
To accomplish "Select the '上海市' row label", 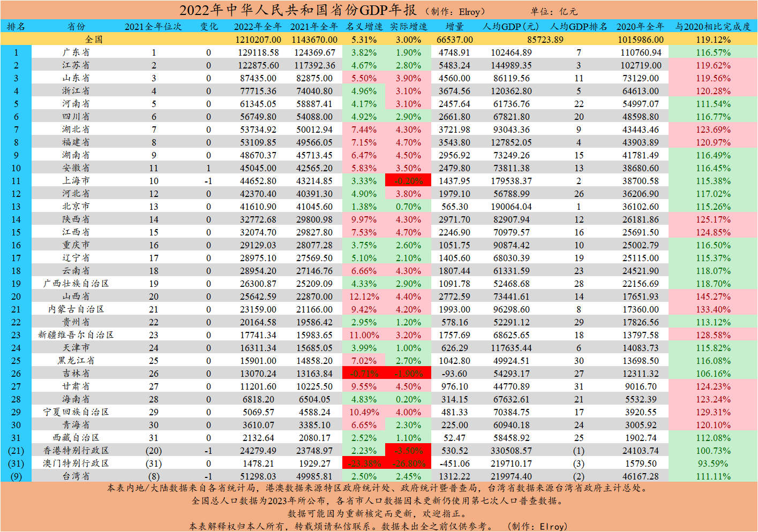I will coord(76,180).
